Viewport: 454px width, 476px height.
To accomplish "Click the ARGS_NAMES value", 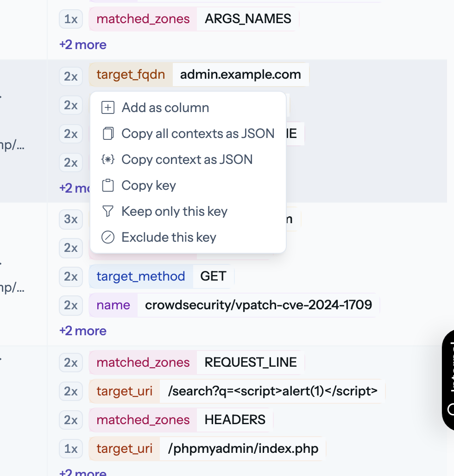I will click(248, 19).
